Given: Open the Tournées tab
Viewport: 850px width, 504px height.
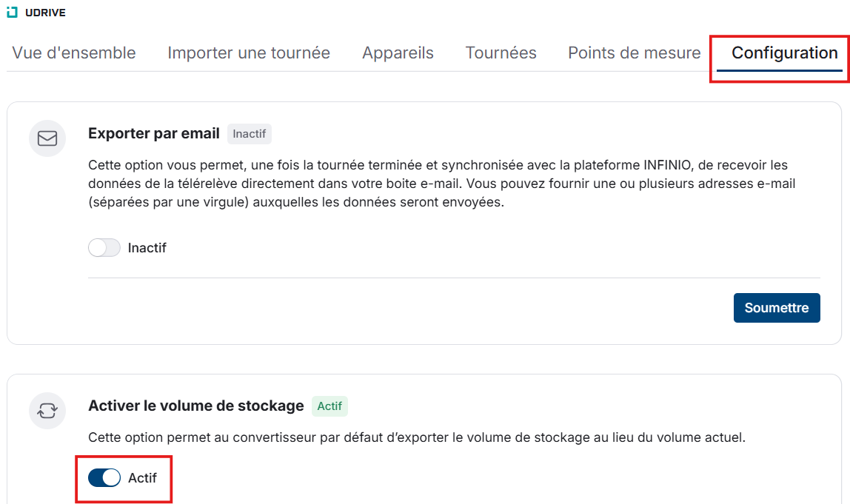Looking at the screenshot, I should [x=501, y=53].
